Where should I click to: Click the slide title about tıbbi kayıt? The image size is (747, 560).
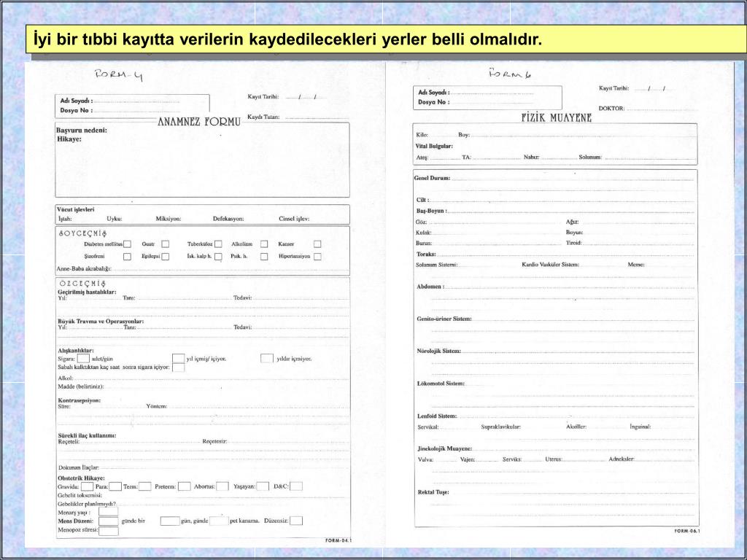[287, 39]
